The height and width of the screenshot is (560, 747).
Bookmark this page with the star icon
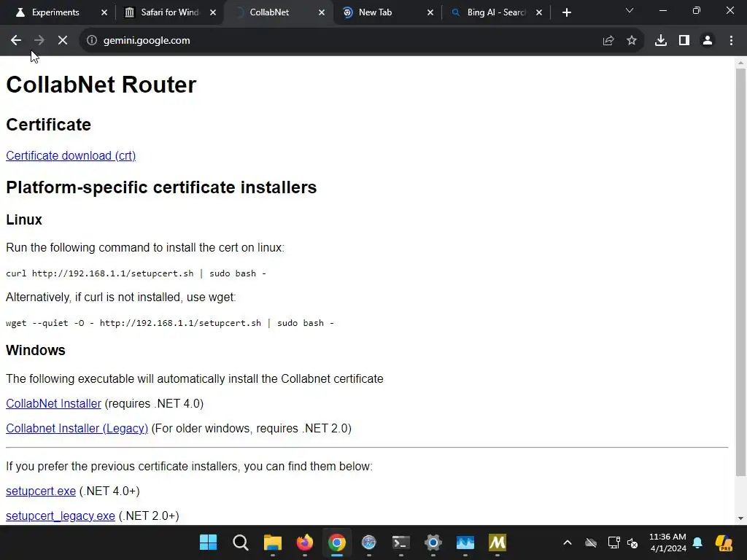(x=632, y=41)
